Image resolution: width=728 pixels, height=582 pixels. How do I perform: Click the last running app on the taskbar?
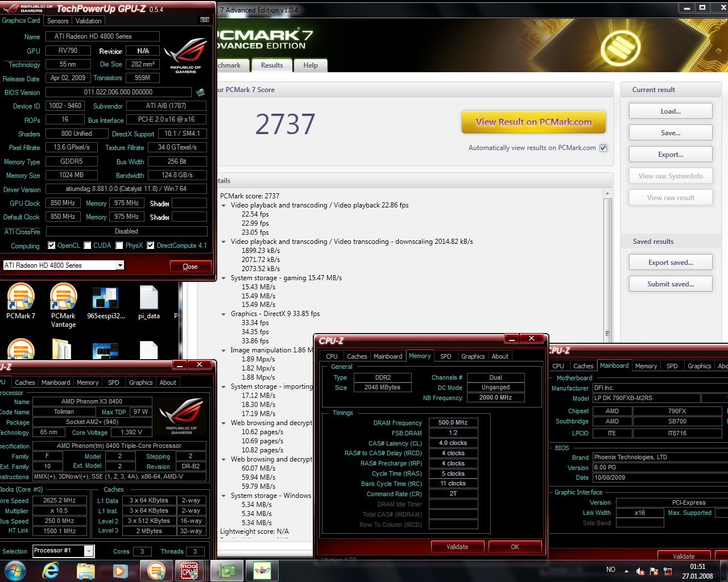[x=262, y=570]
